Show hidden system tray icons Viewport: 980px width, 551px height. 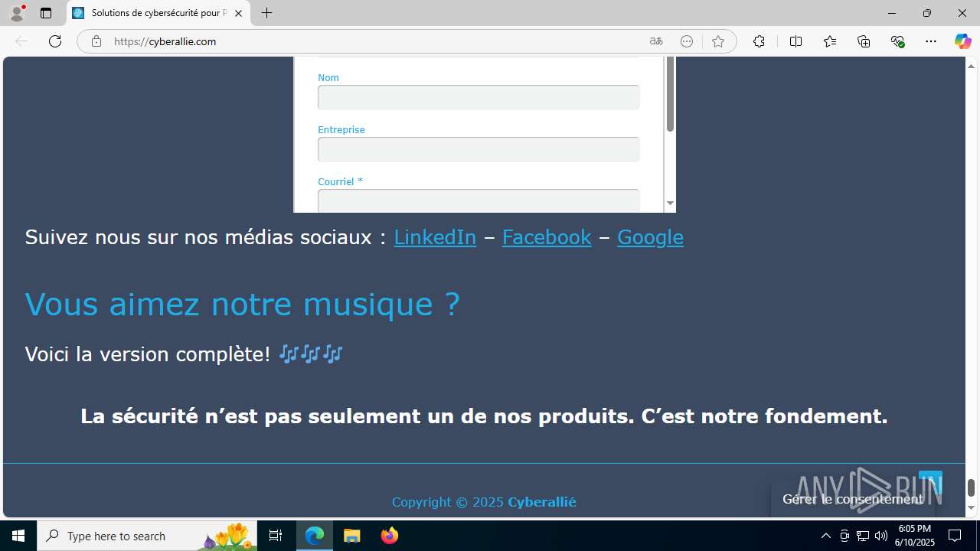[825, 536]
